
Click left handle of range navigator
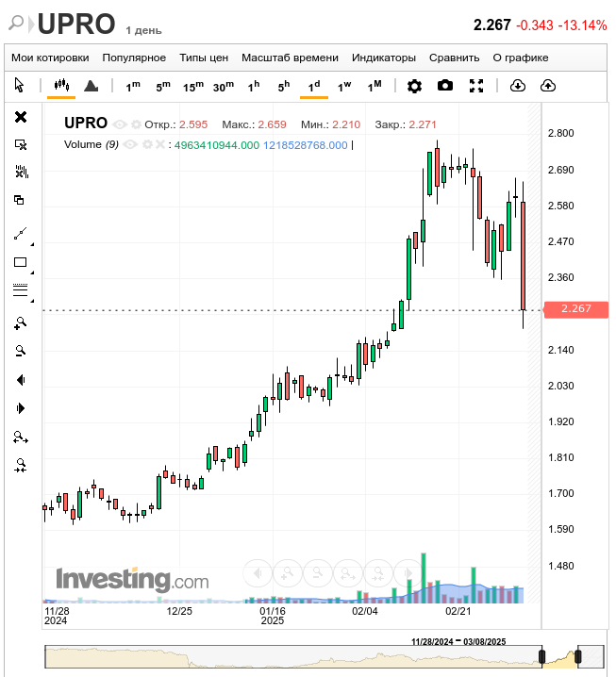click(x=542, y=656)
